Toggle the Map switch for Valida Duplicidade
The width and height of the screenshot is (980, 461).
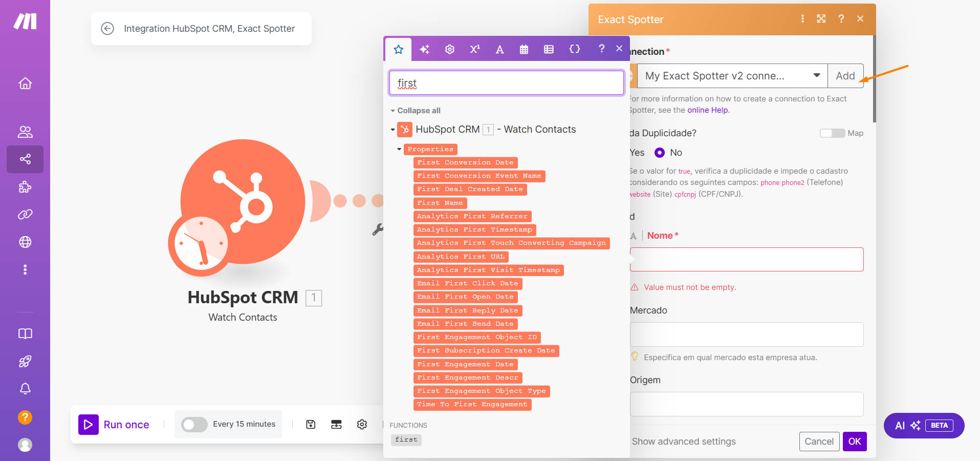point(833,133)
